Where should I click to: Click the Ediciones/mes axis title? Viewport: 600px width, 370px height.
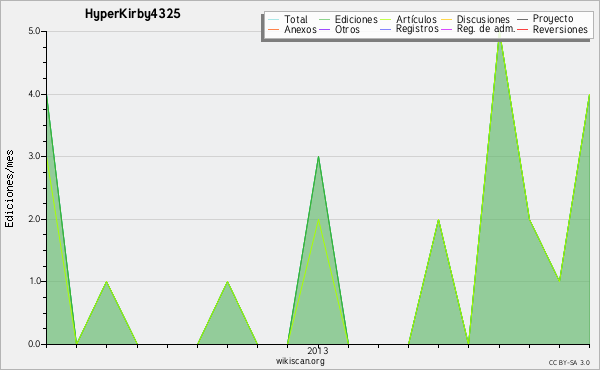pyautogui.click(x=9, y=189)
